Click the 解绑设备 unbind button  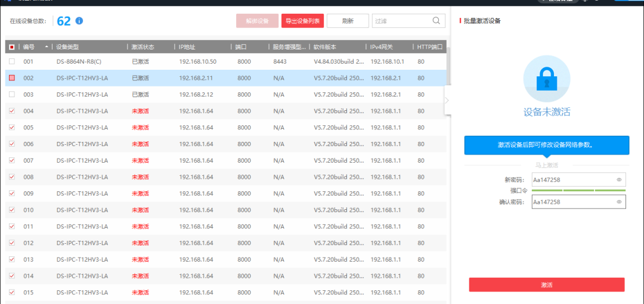click(x=257, y=21)
